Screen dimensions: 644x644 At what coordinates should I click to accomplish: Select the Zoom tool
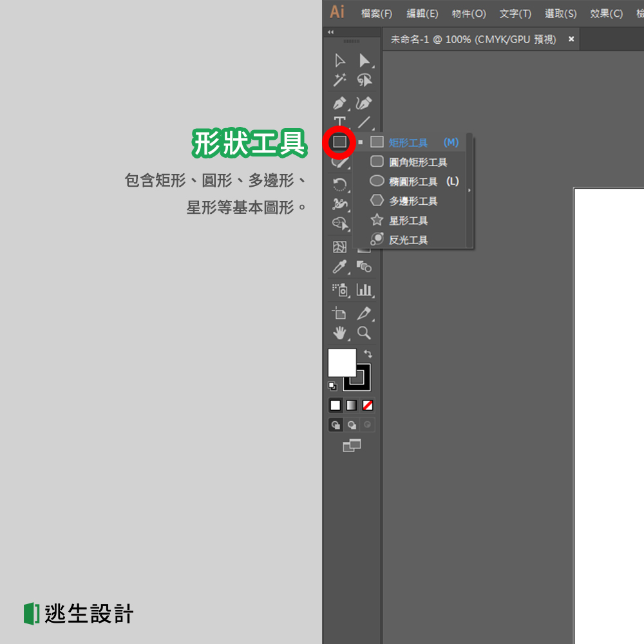[x=365, y=332]
